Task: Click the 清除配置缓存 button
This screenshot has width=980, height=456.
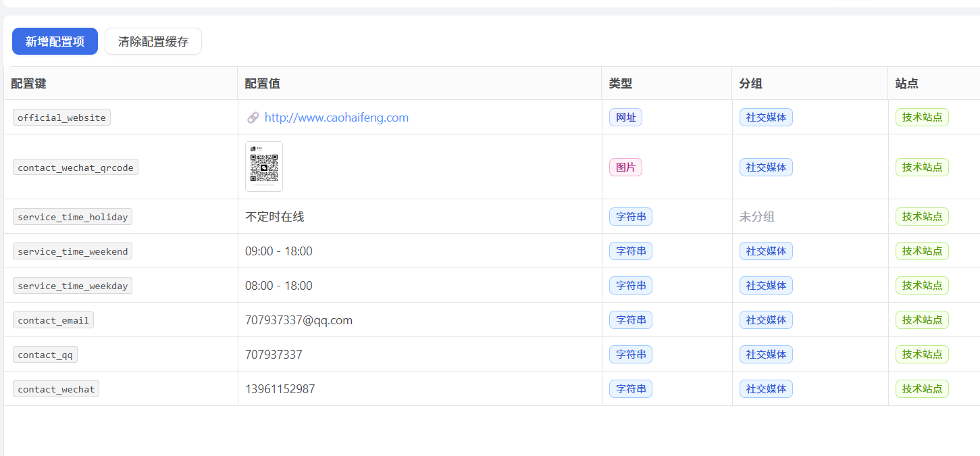Action: (x=153, y=41)
